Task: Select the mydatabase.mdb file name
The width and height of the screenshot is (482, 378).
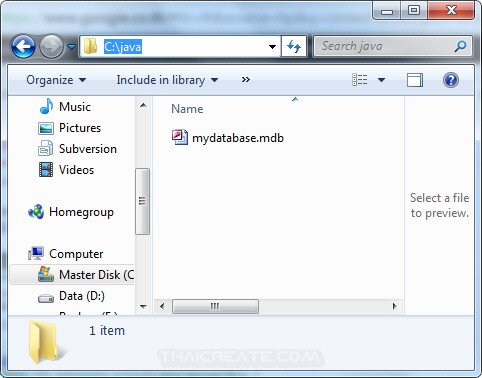Action: click(238, 138)
